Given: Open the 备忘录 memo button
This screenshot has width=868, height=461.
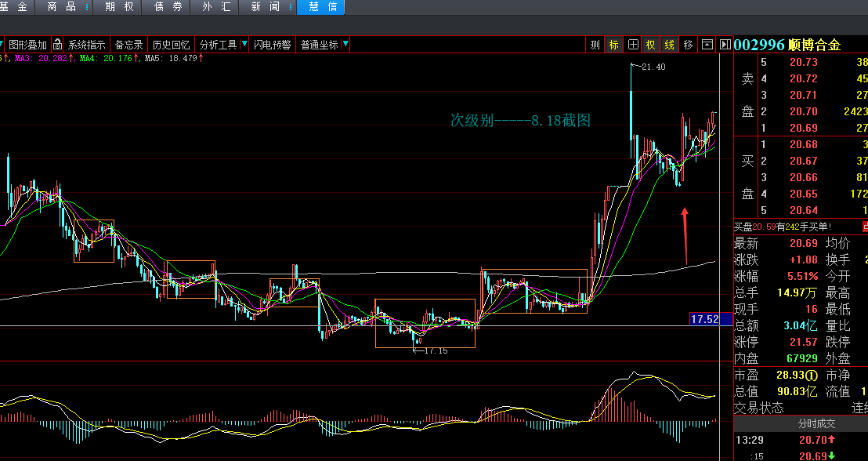Looking at the screenshot, I should 129,45.
